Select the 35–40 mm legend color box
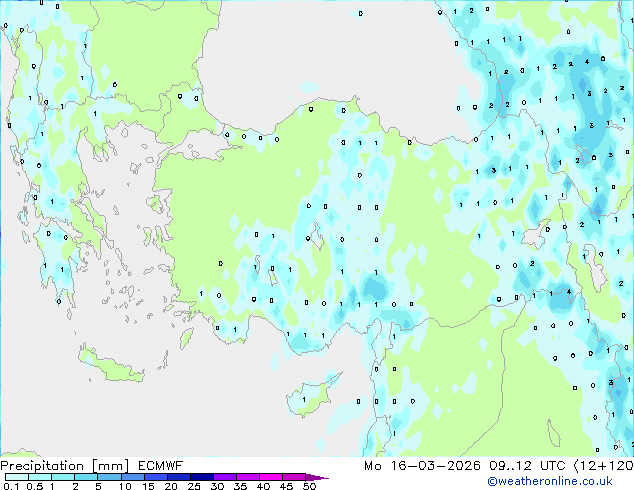This screenshot has width=634, height=490. coord(248,477)
